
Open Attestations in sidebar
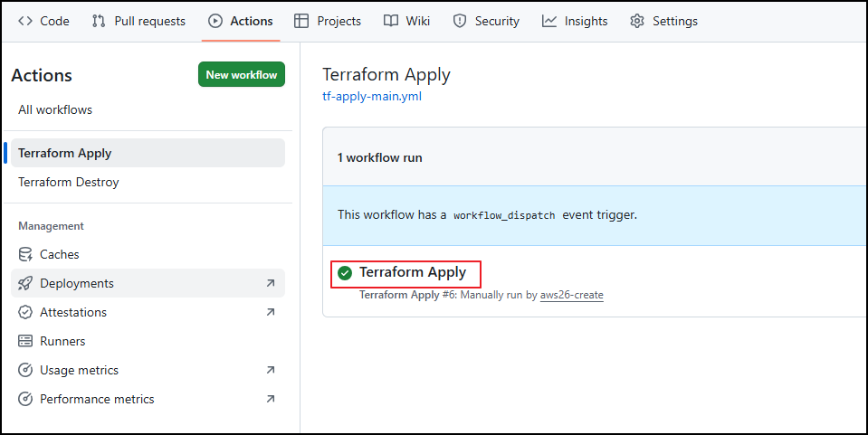148,312
